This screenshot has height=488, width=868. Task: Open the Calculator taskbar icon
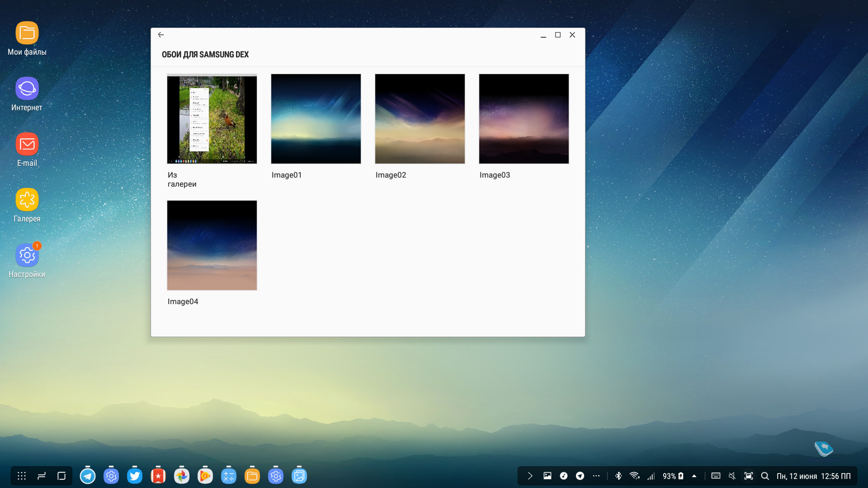(229, 476)
